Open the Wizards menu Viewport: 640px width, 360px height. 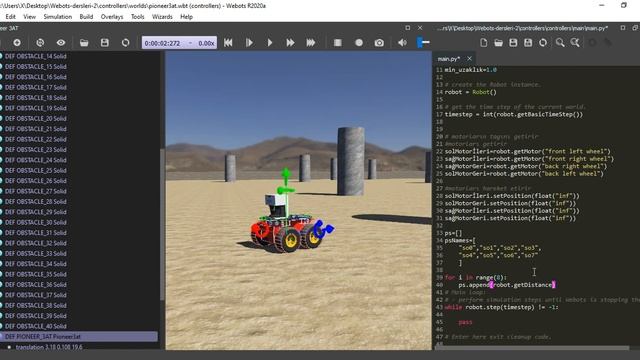tap(162, 17)
